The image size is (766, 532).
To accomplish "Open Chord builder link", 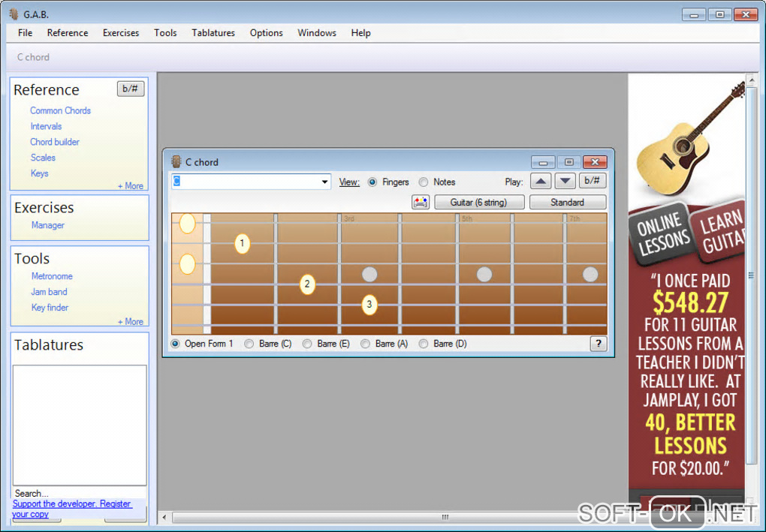I will pos(55,142).
